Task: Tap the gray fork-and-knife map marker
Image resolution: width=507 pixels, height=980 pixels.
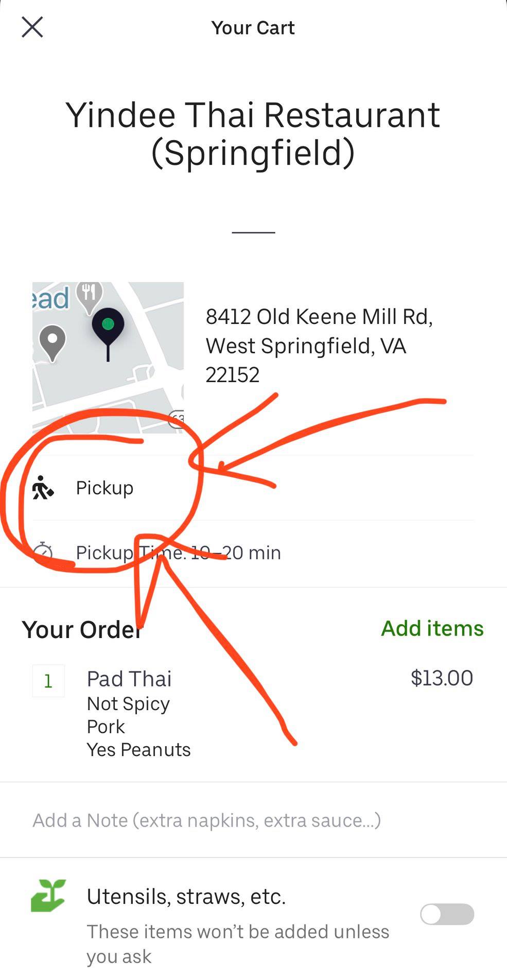Action: pyautogui.click(x=90, y=297)
